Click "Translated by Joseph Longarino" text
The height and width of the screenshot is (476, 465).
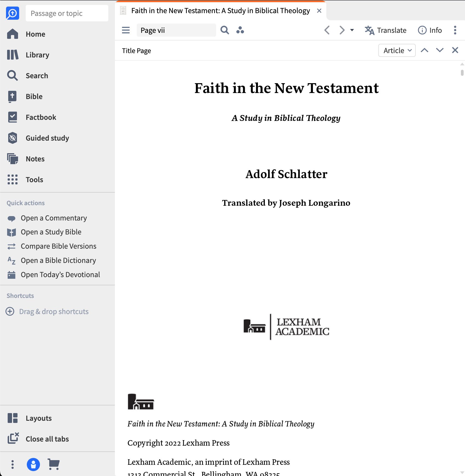coord(286,203)
